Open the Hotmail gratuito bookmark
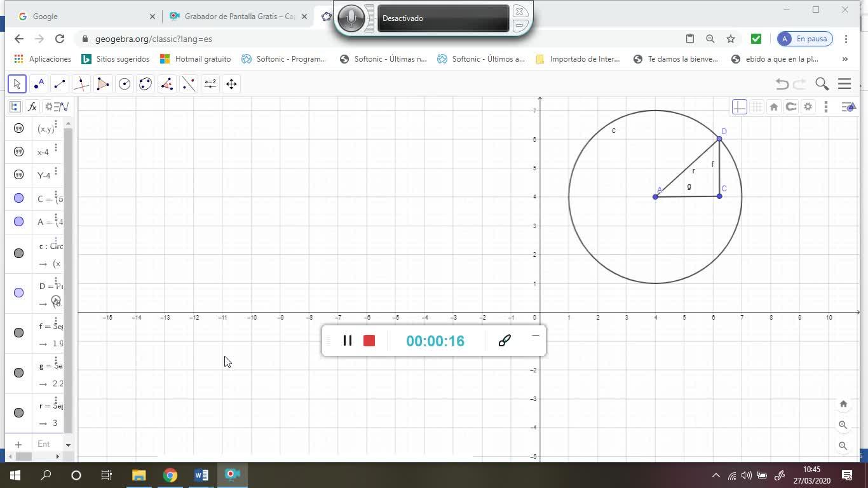 point(196,59)
